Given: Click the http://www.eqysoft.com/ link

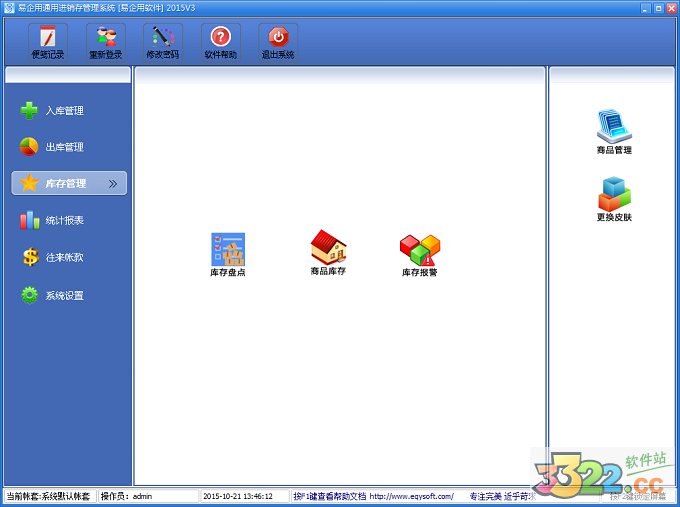Looking at the screenshot, I should click(412, 496).
